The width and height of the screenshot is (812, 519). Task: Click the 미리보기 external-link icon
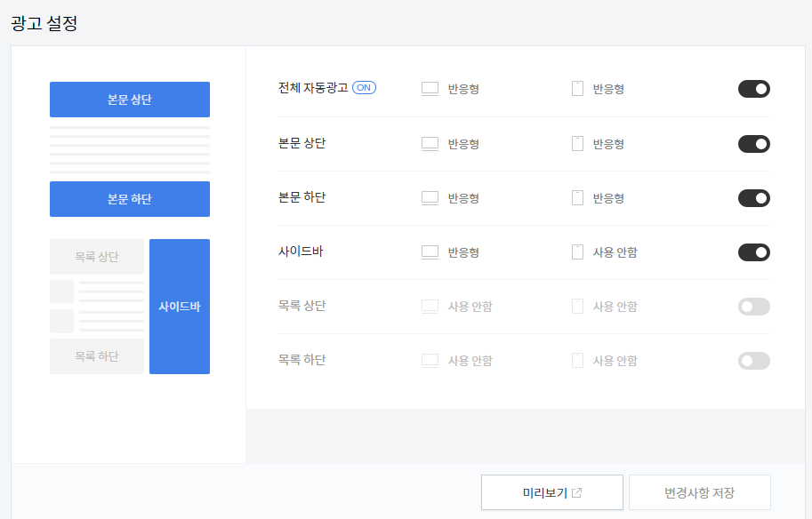[x=576, y=492]
